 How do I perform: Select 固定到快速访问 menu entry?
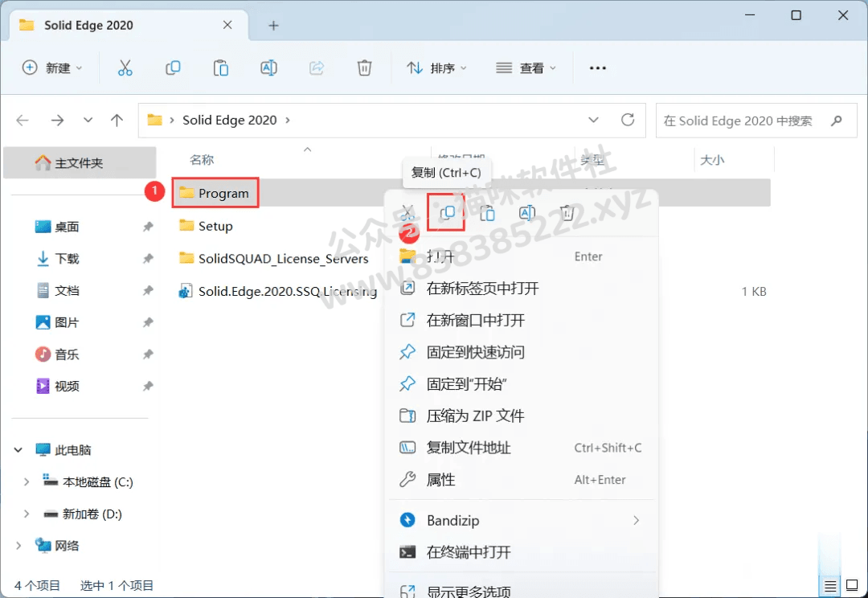tap(521, 352)
